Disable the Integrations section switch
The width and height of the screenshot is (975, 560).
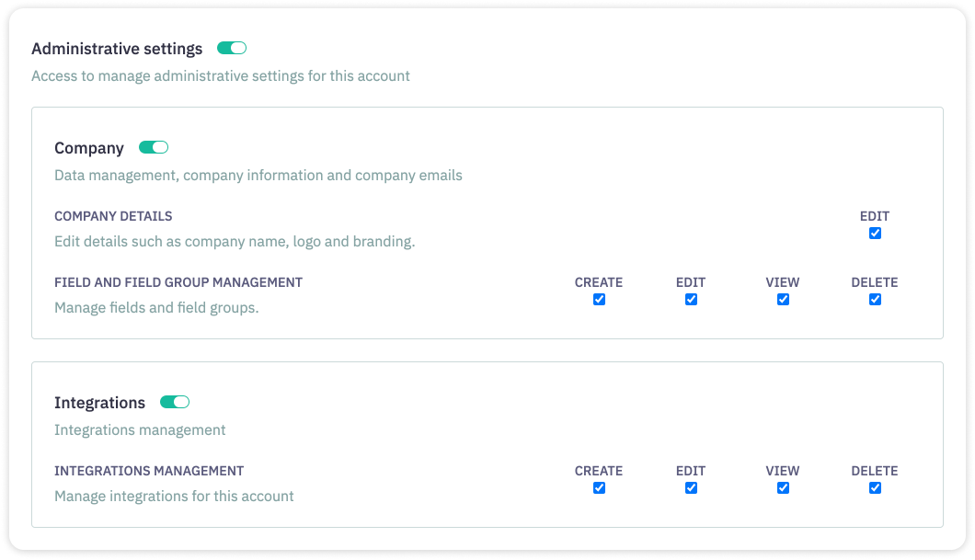pos(175,402)
